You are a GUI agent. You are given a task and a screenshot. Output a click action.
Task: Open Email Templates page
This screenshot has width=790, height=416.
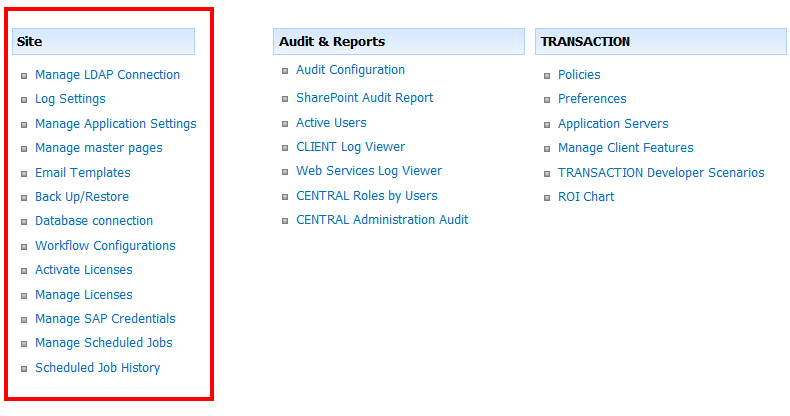point(83,173)
